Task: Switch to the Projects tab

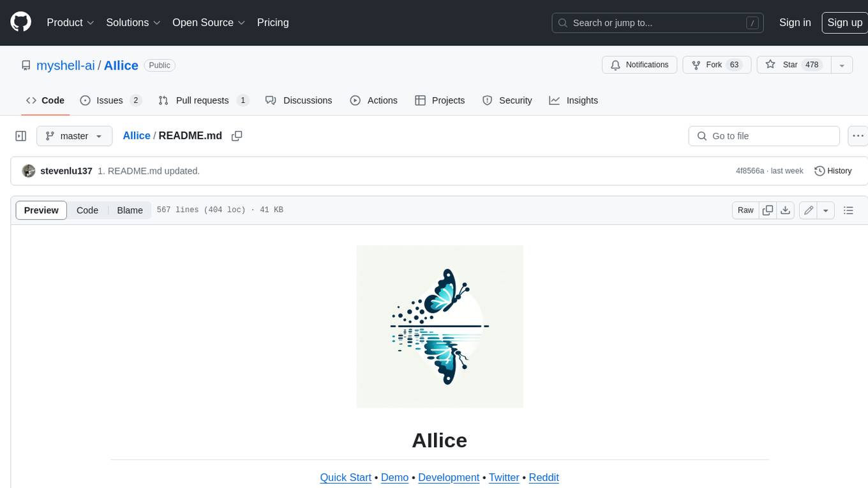Action: point(440,100)
